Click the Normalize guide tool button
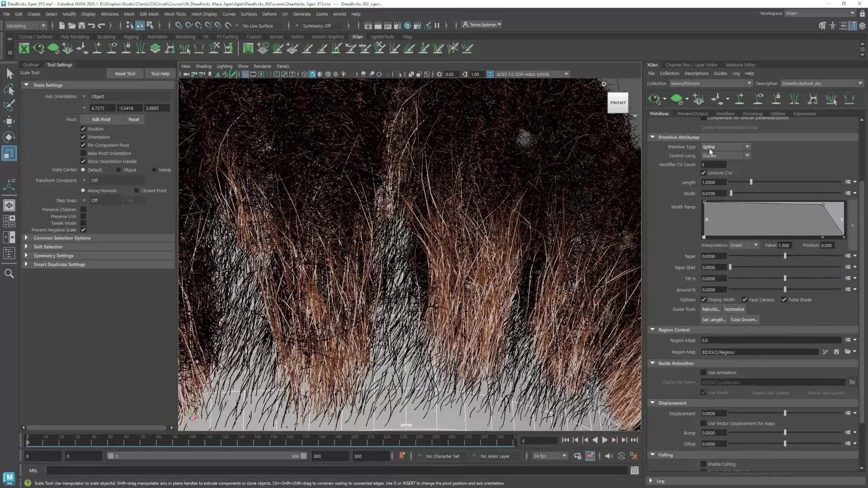 (734, 310)
